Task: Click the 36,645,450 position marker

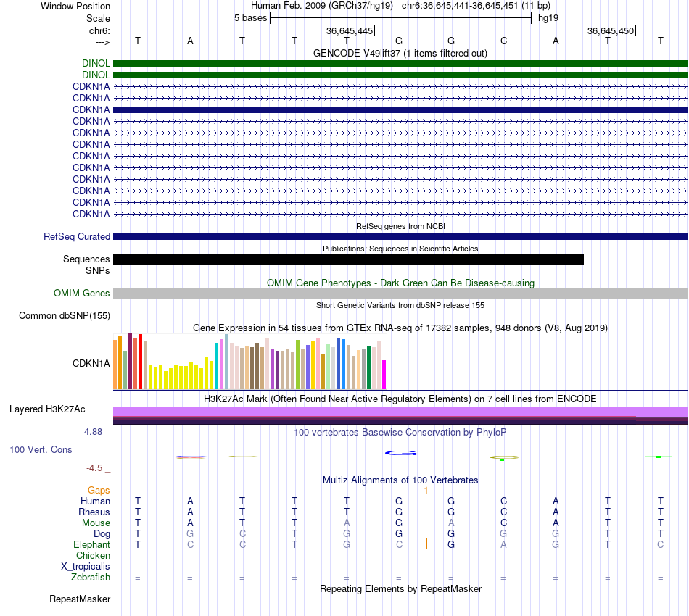Action: [611, 30]
